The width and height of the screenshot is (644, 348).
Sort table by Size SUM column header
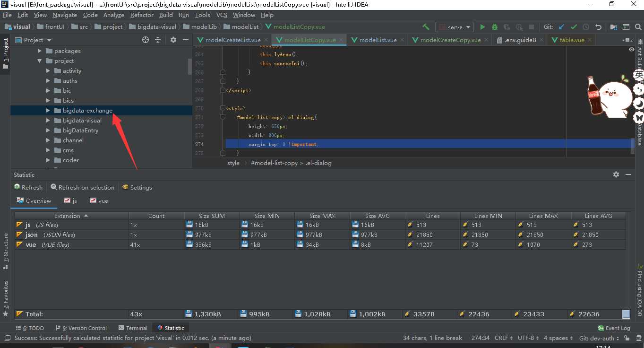point(212,216)
